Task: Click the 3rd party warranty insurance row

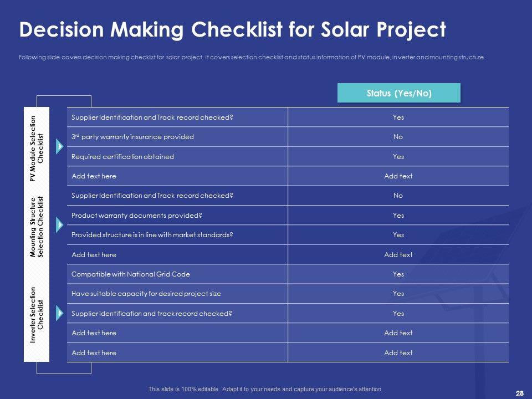Action: [132, 137]
